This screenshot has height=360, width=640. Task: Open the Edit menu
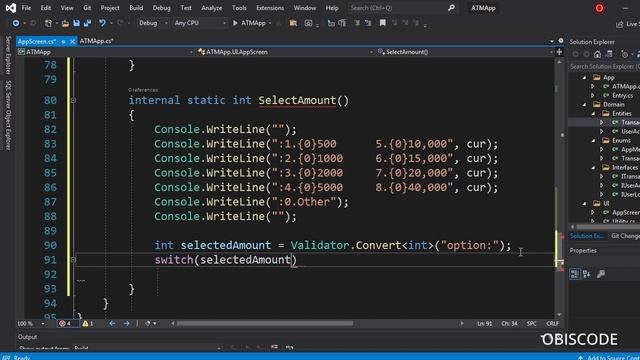pos(46,8)
